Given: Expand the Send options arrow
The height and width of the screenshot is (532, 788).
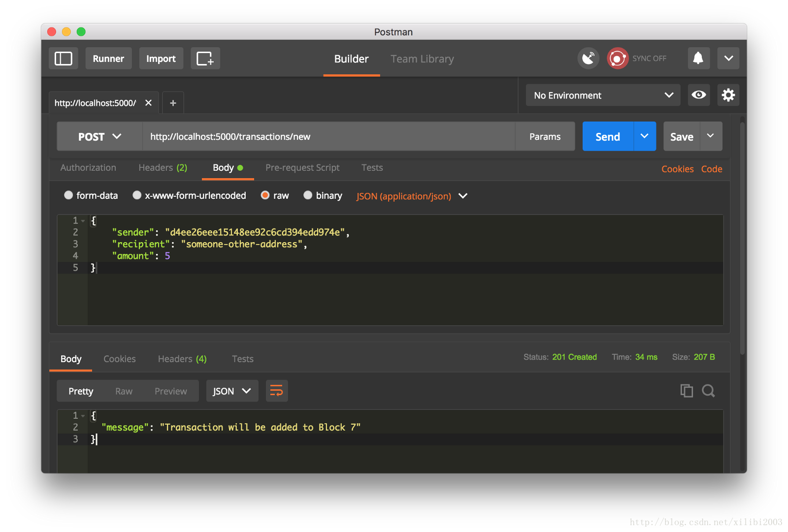Looking at the screenshot, I should 644,136.
